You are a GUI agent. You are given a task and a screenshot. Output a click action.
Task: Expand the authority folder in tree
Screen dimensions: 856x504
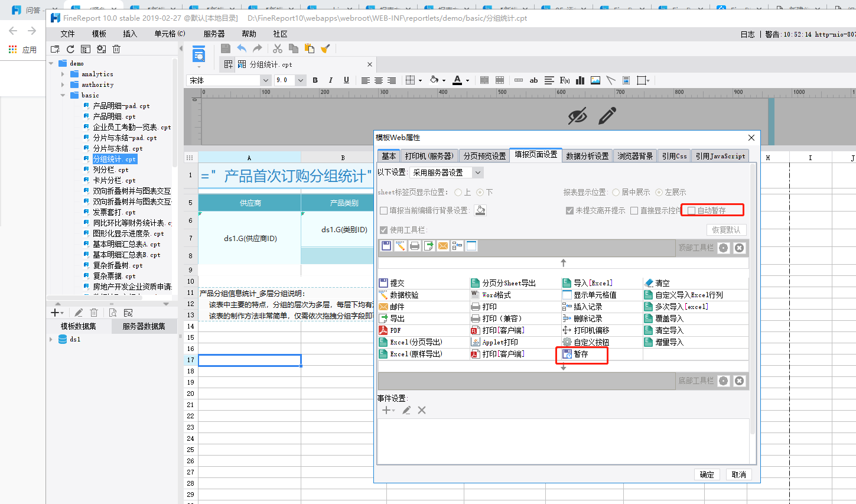tap(63, 84)
